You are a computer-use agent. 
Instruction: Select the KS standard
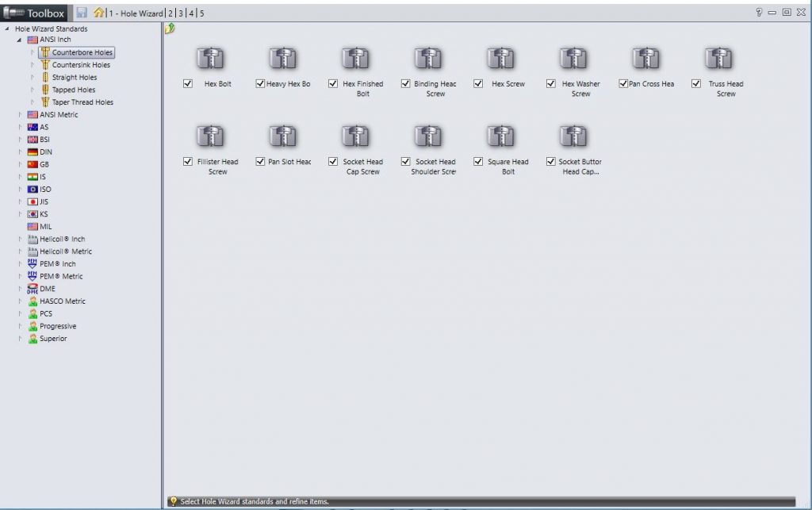tap(44, 214)
